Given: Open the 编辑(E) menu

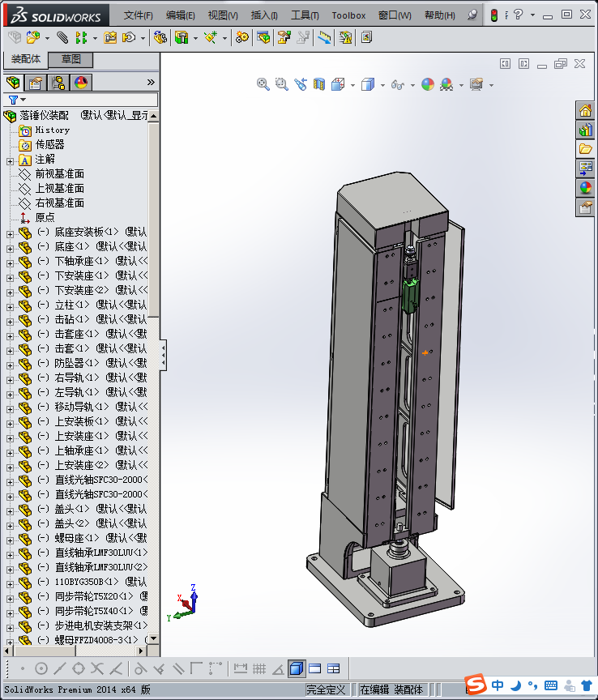Looking at the screenshot, I should (181, 15).
